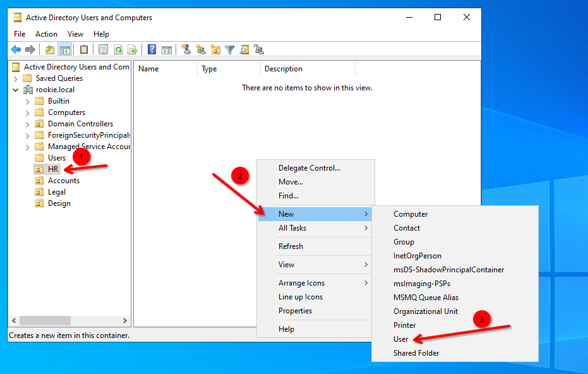The height and width of the screenshot is (374, 588).
Task: Click the tree pane horizontal scrollbar
Action: coord(69,321)
